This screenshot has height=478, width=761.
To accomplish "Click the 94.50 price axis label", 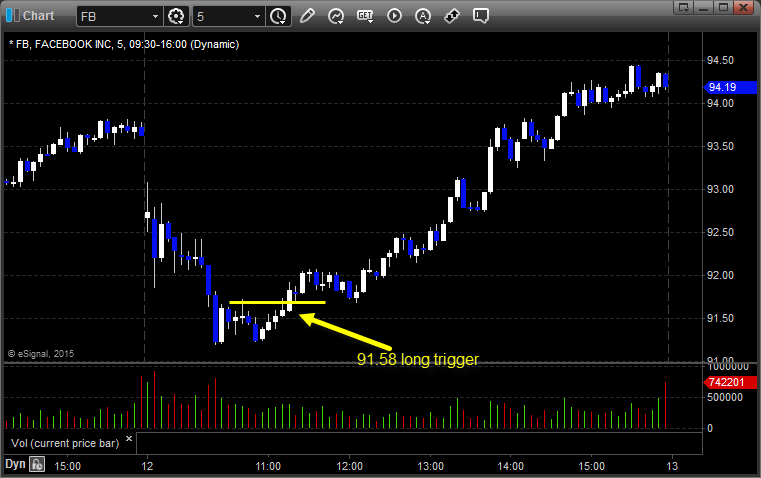I will pos(720,61).
